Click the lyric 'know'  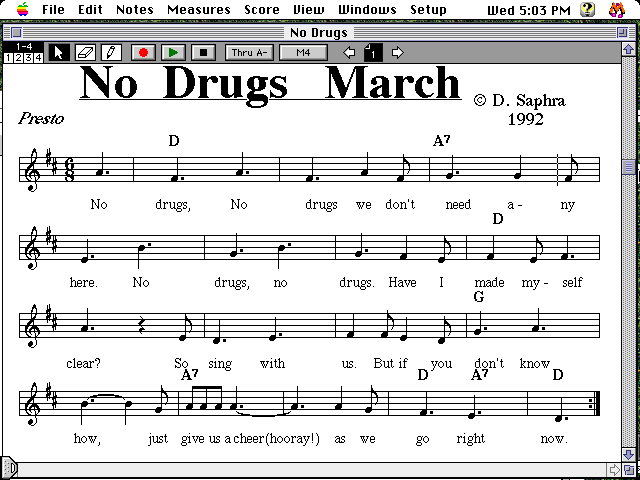[x=535, y=363]
